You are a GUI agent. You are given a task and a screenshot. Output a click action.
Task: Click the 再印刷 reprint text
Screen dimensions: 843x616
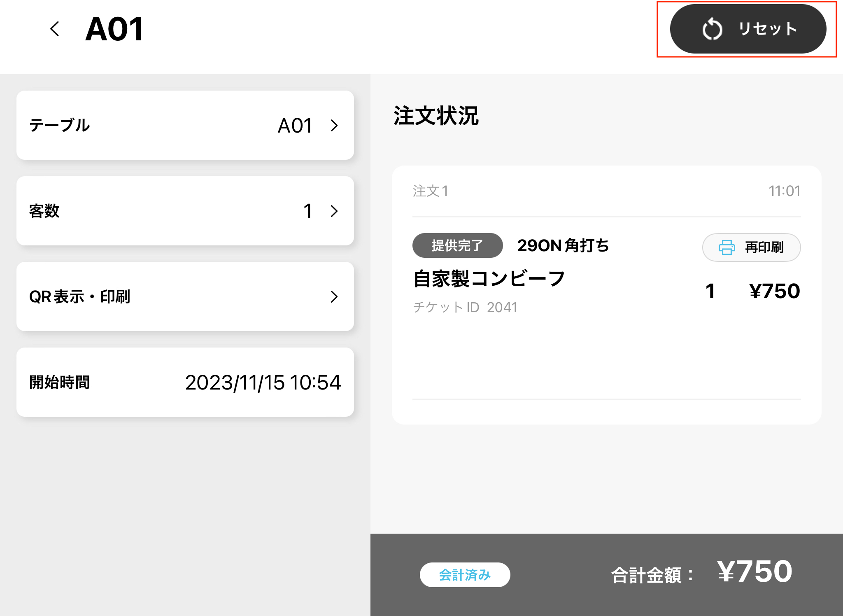(x=764, y=247)
